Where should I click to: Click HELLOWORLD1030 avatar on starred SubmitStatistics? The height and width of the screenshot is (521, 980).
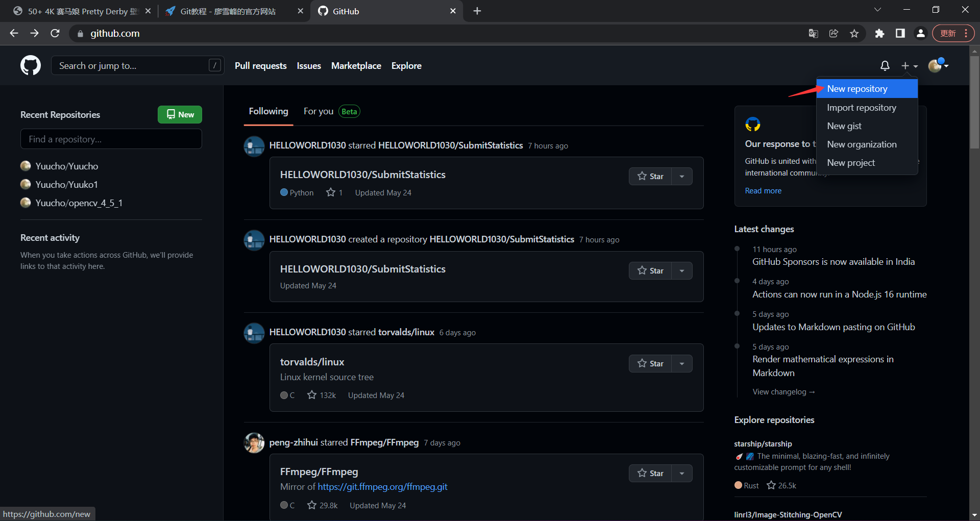(254, 146)
